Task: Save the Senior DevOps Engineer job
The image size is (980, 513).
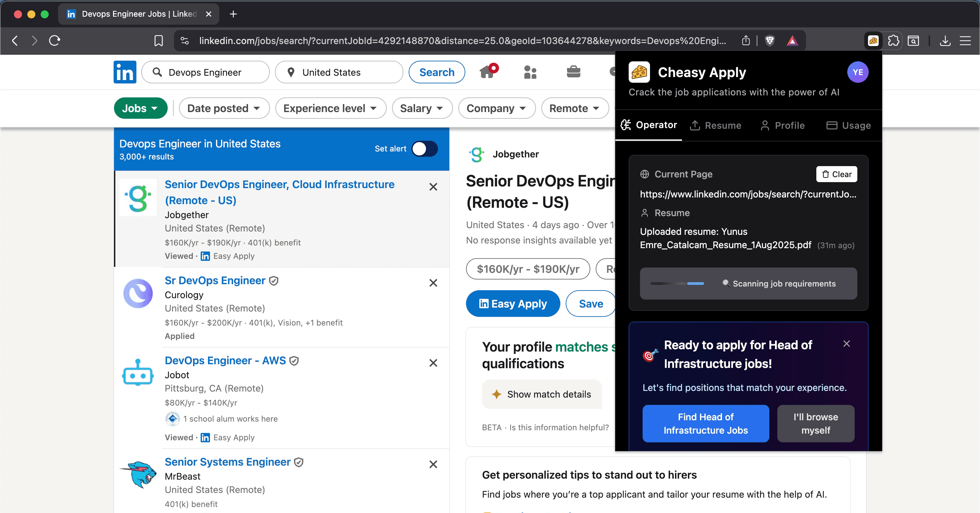Action: point(591,304)
